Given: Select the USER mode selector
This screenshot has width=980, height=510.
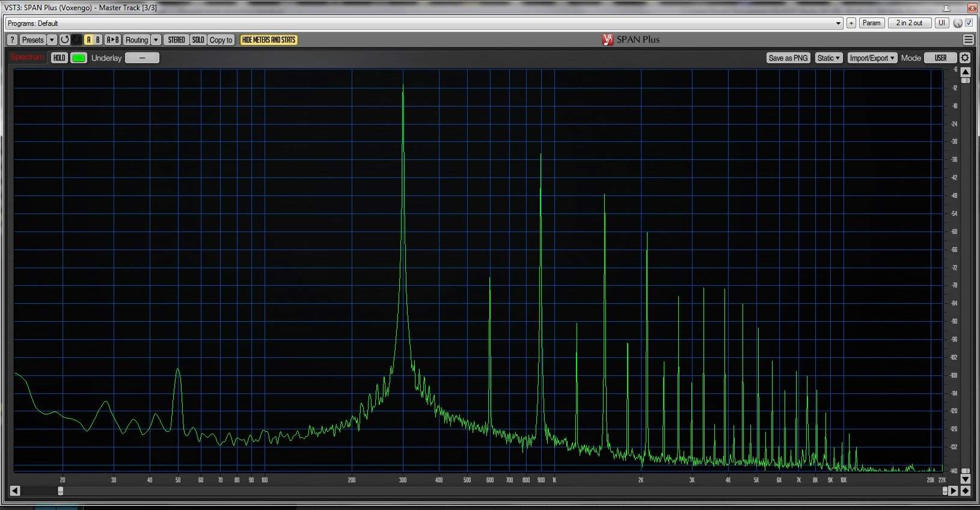Looking at the screenshot, I should [x=940, y=58].
